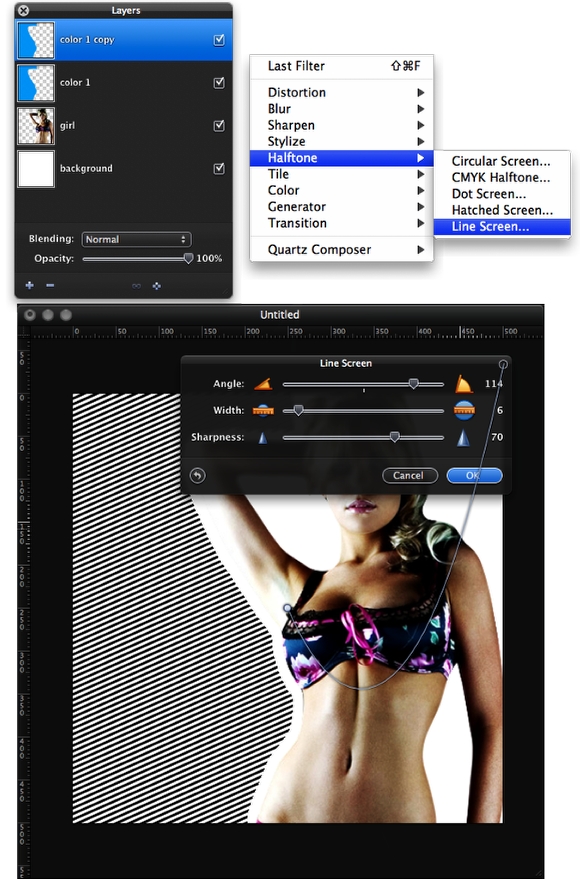Choose Last Filter menu item
The image size is (580, 879).
[x=341, y=66]
